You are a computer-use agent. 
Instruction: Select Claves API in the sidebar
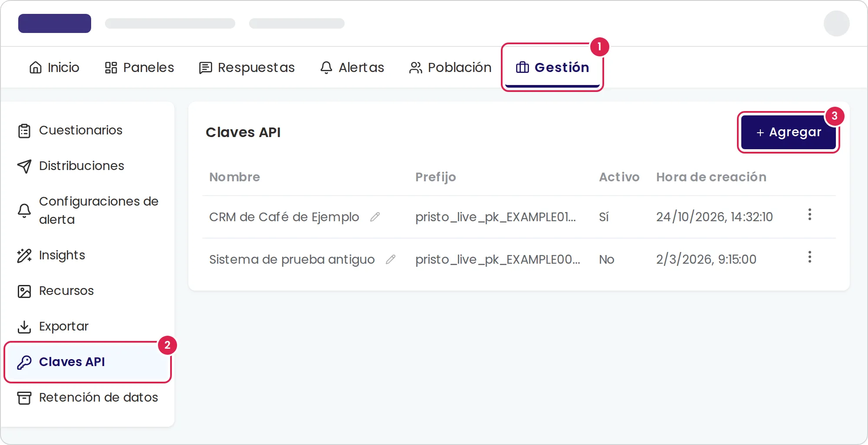88,362
